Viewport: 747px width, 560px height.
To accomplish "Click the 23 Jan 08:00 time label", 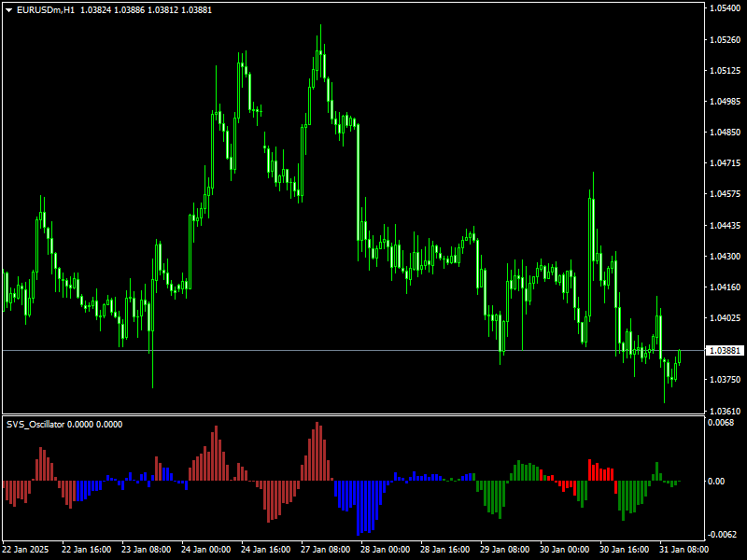I will [x=147, y=550].
